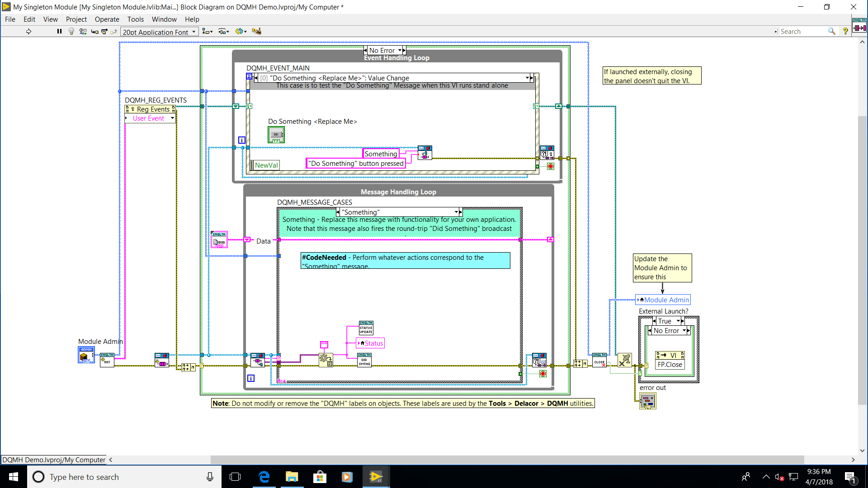868x488 pixels.
Task: Click the horizontal scrollbar
Action: click(x=507, y=460)
